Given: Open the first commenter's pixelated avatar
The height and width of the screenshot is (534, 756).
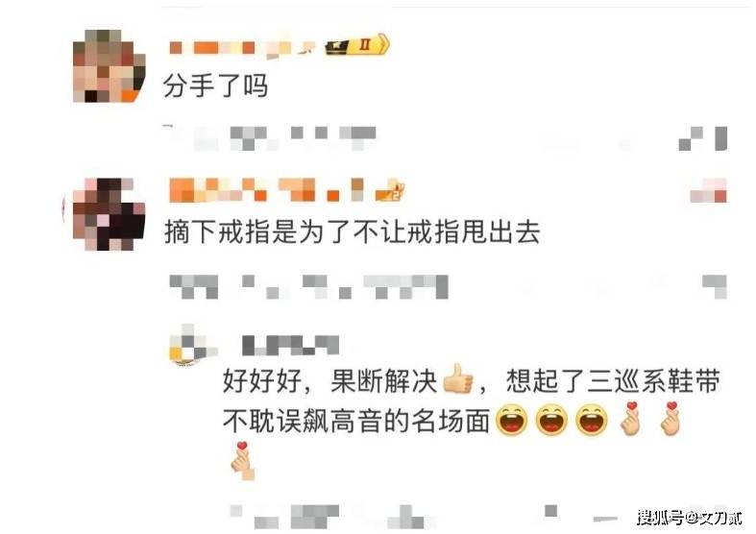Looking at the screenshot, I should [109, 66].
